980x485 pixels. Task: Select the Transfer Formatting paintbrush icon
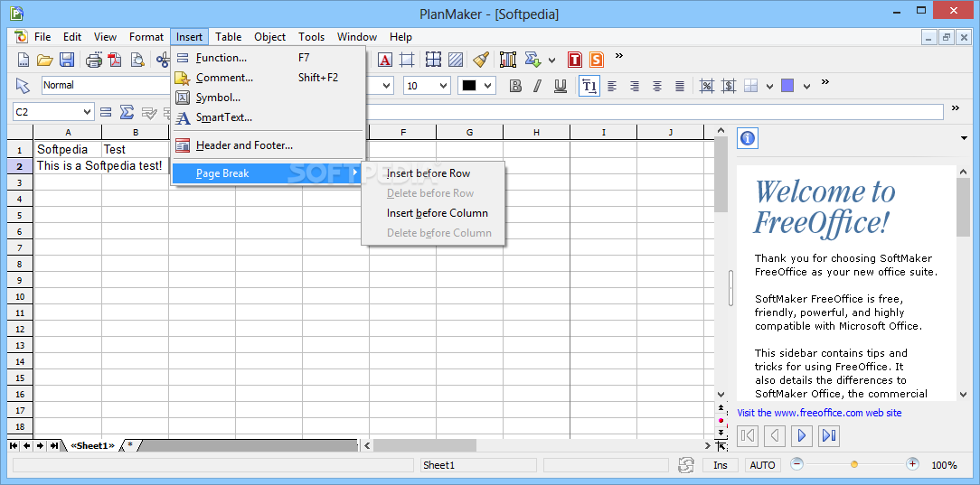tap(481, 60)
